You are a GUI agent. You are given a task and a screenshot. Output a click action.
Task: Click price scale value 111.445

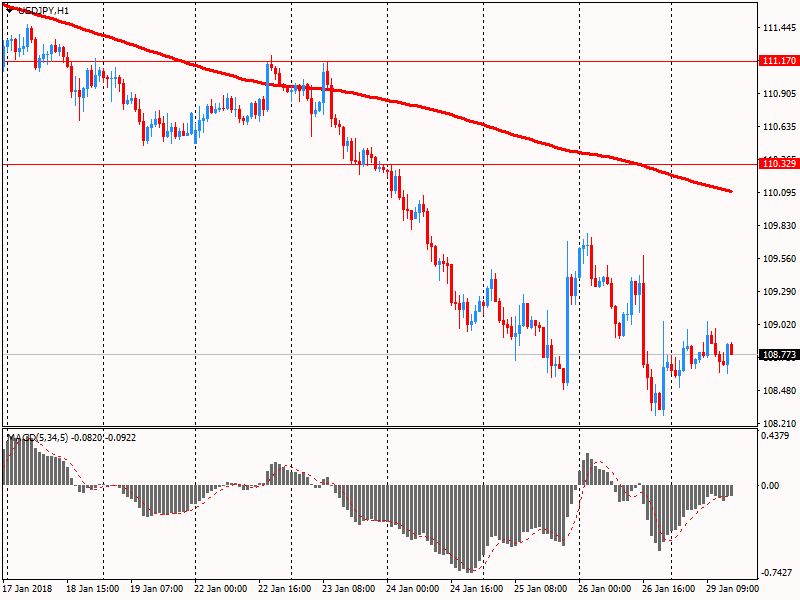tap(779, 28)
